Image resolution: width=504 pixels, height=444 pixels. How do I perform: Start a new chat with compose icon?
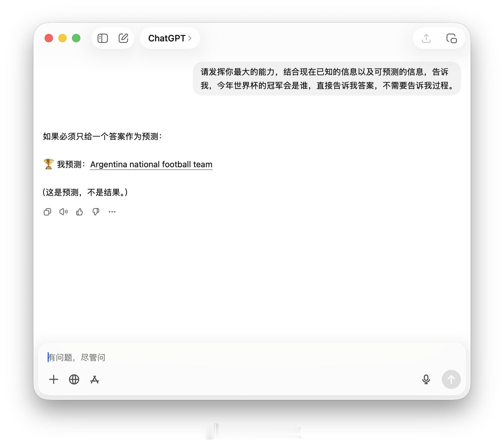tap(123, 38)
